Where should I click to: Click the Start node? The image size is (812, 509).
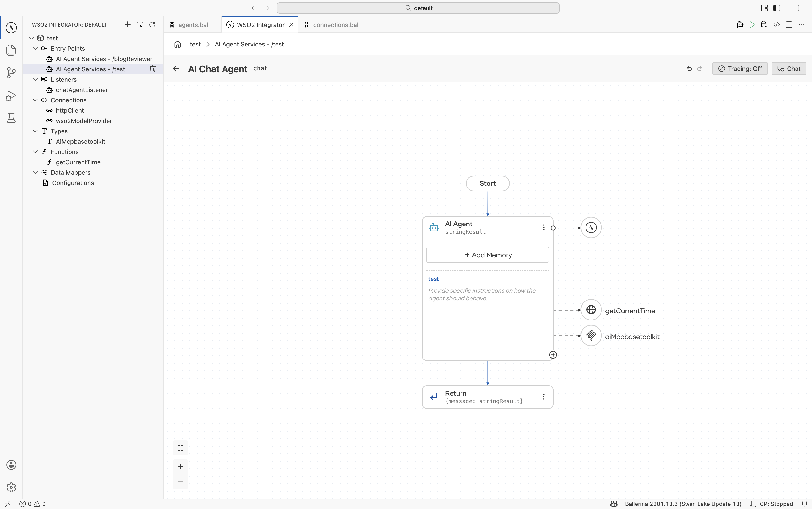[x=487, y=183]
